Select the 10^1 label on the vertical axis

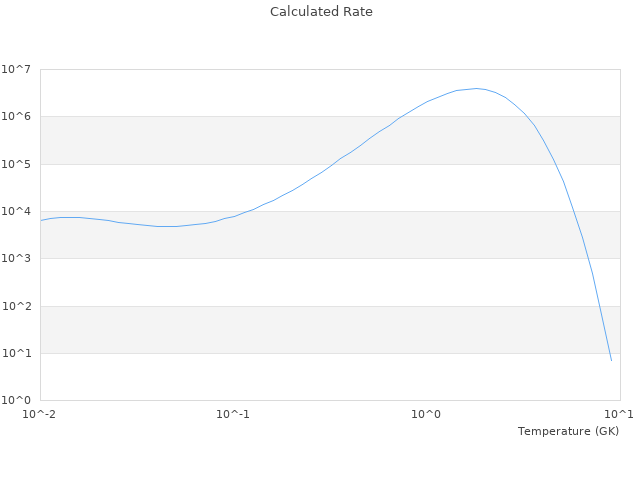point(17,353)
